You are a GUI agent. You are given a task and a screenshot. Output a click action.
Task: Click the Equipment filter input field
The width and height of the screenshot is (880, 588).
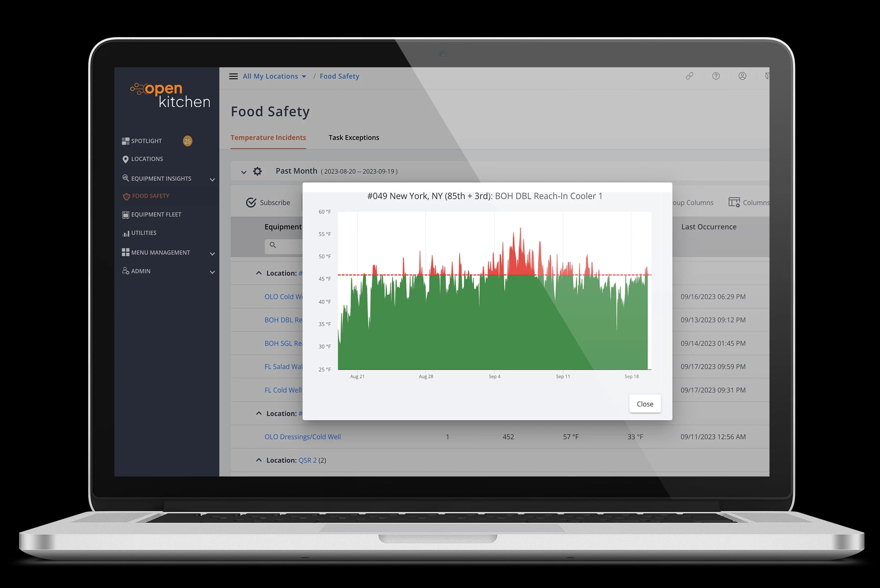tap(284, 246)
